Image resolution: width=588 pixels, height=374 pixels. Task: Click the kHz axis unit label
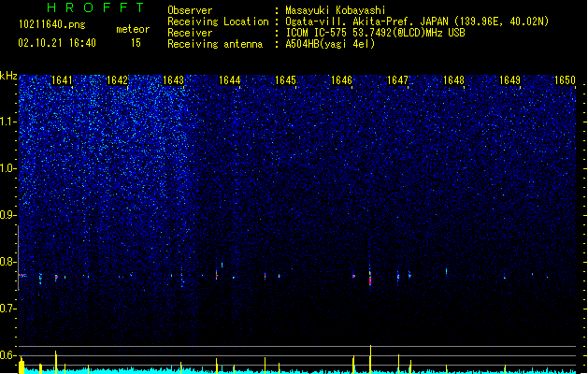8,76
